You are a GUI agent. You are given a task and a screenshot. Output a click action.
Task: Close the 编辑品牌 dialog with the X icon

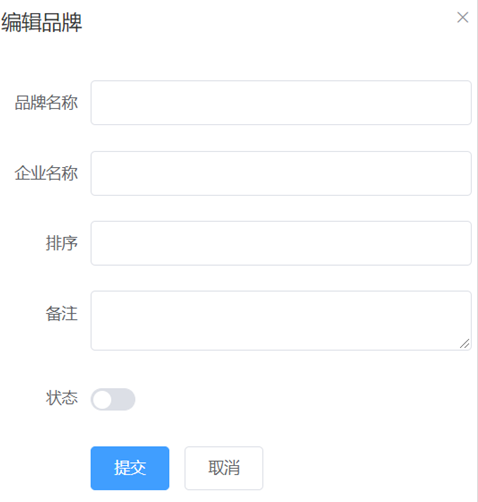click(x=463, y=17)
